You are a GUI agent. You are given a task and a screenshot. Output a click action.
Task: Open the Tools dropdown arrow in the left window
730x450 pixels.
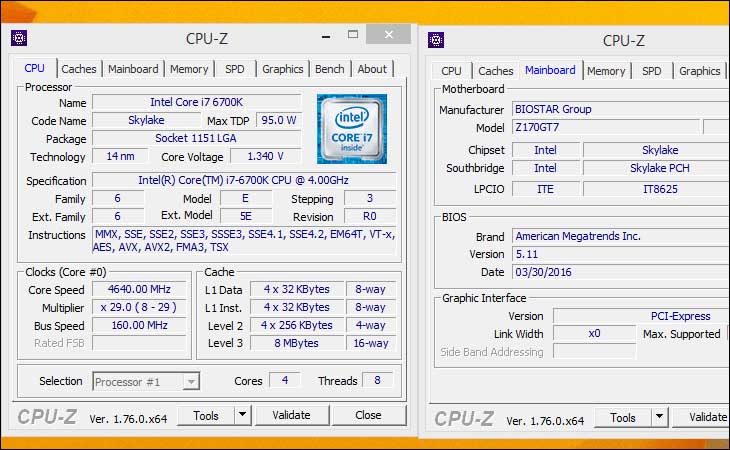[x=243, y=415]
